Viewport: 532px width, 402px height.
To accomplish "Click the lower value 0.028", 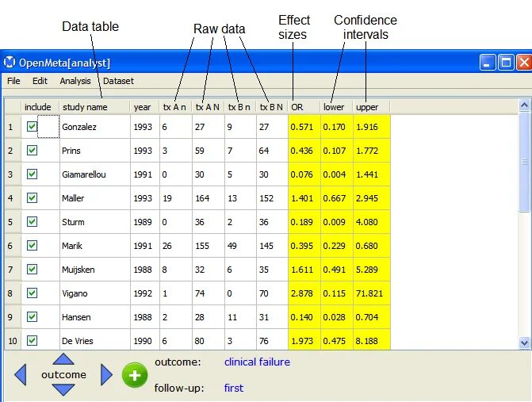I will point(337,317).
